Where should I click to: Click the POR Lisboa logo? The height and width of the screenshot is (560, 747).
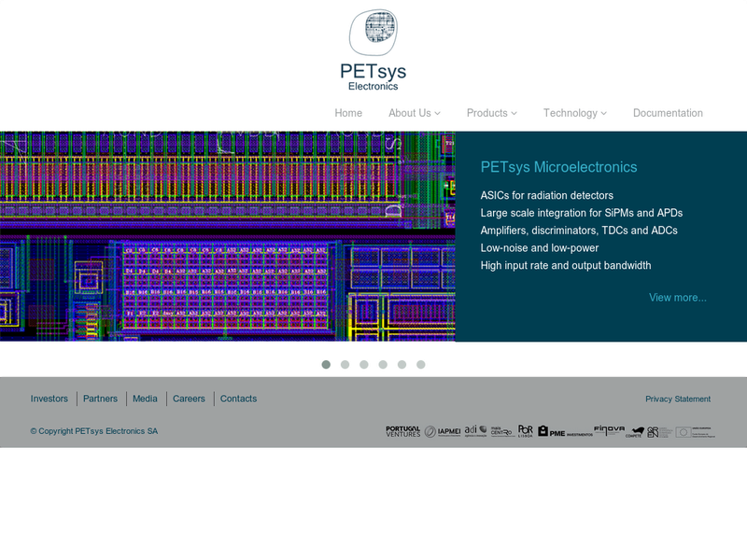click(526, 431)
